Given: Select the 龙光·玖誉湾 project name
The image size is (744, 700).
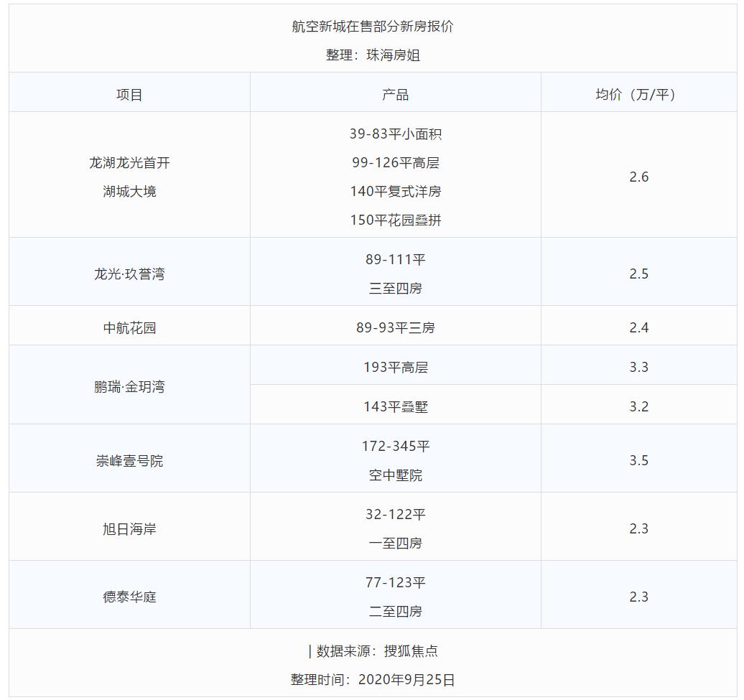Looking at the screenshot, I should (x=128, y=271).
